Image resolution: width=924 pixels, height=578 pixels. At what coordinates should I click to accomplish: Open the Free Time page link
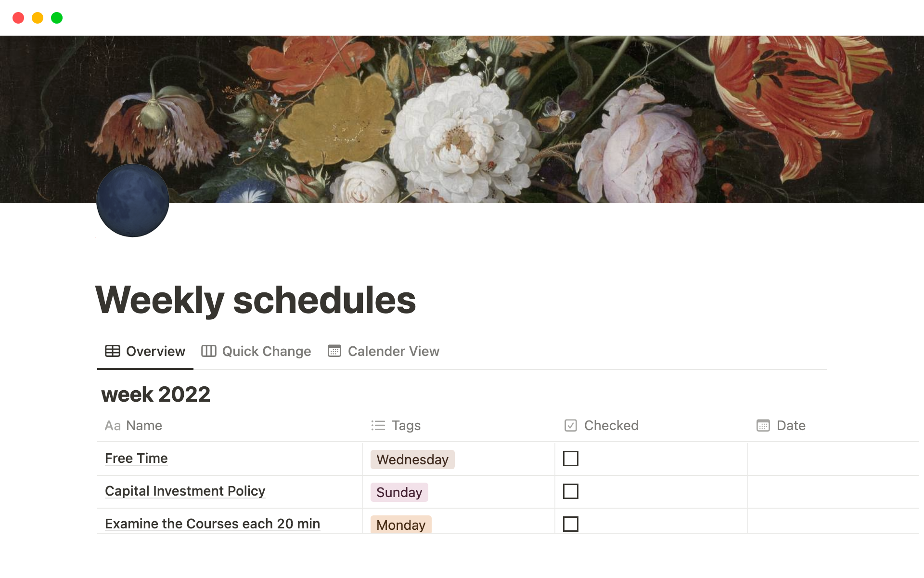(136, 459)
